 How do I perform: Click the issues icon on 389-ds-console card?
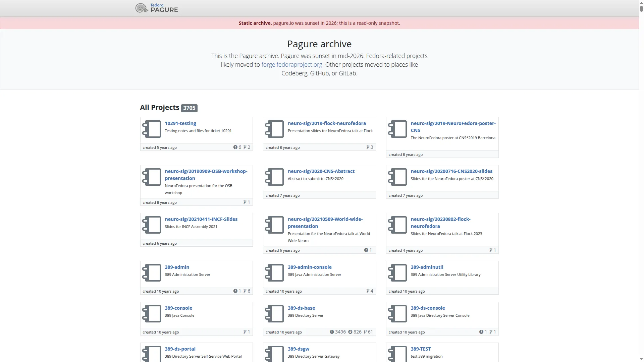(x=481, y=332)
